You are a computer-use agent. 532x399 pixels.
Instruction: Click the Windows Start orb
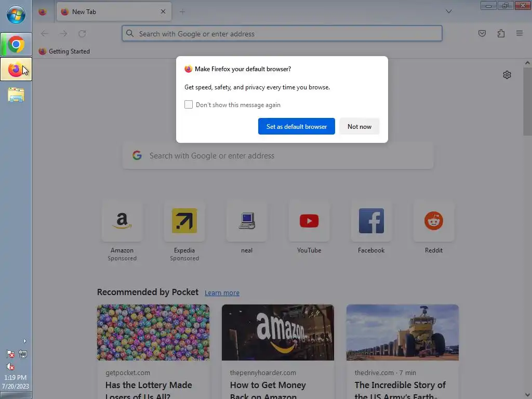click(16, 15)
